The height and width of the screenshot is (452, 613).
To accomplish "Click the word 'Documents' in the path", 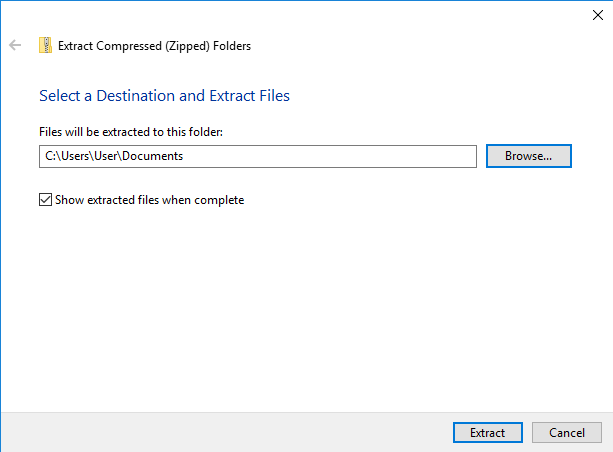I will coord(152,156).
